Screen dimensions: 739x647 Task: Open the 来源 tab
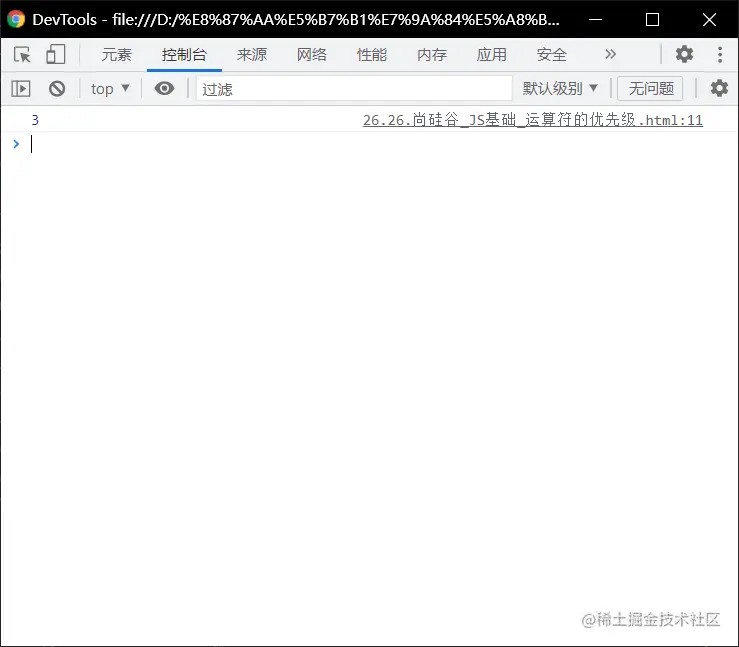(x=252, y=55)
